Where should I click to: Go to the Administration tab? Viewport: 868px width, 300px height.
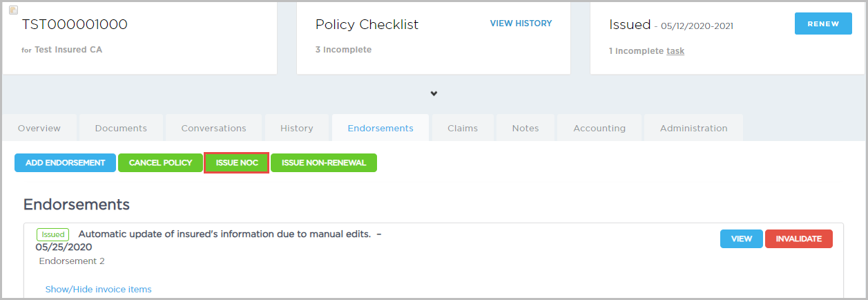pos(693,128)
